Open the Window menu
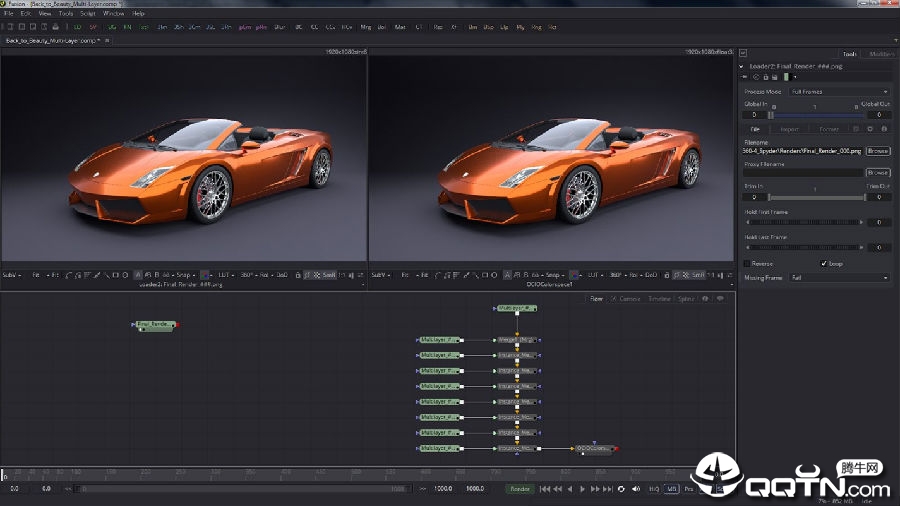 click(x=113, y=13)
